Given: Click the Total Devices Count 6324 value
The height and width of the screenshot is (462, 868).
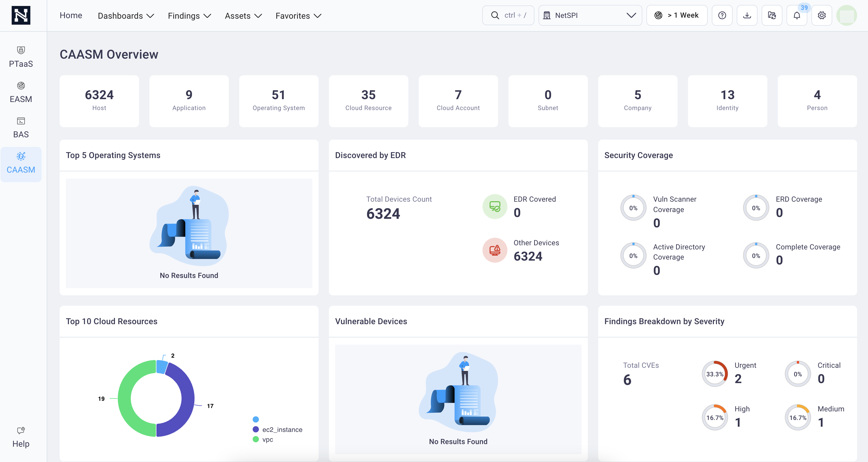Looking at the screenshot, I should (x=383, y=213).
